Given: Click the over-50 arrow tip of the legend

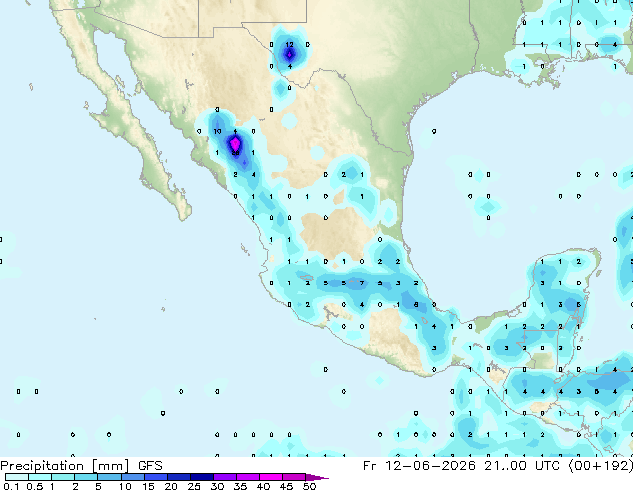Looking at the screenshot, I should (317, 477).
